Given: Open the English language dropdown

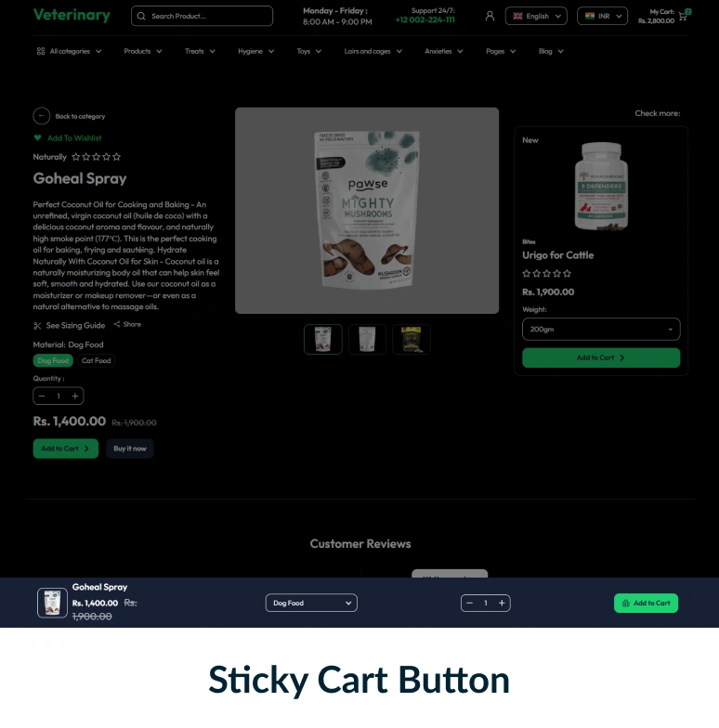Looking at the screenshot, I should click(x=537, y=17).
